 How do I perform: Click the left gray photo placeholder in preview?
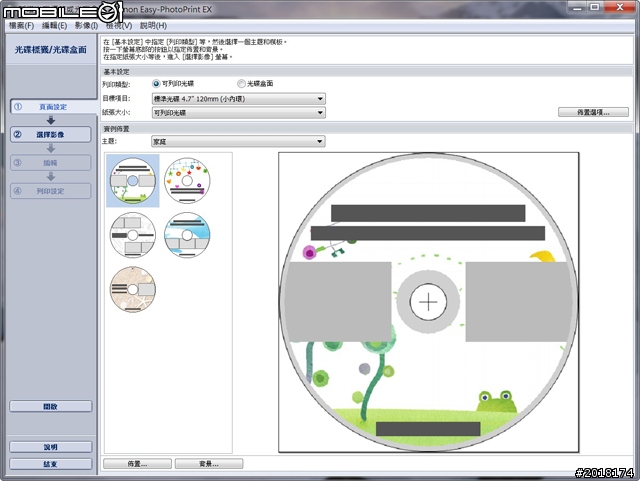click(x=338, y=302)
